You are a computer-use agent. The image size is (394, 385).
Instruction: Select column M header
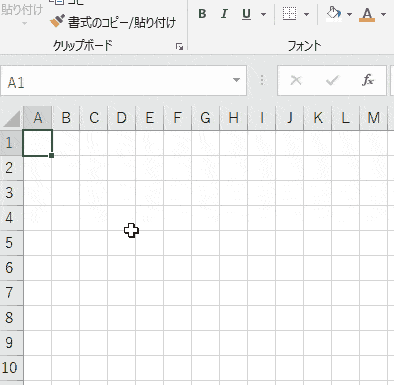[374, 118]
